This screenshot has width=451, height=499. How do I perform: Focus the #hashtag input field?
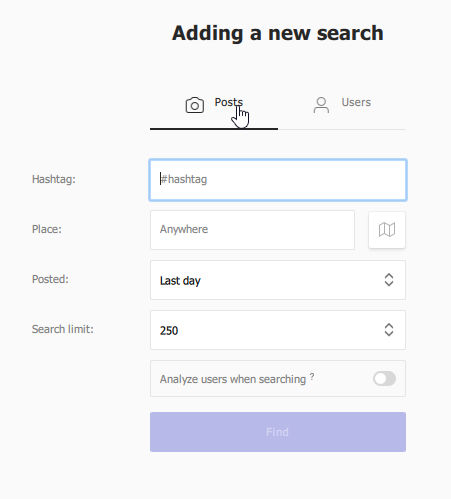coord(278,180)
